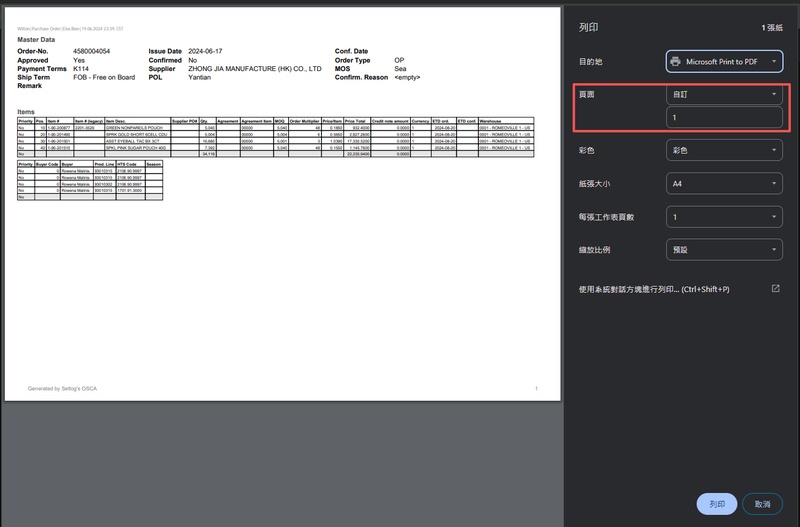Open the 目的地 destination dropdown arrow

tap(774, 61)
